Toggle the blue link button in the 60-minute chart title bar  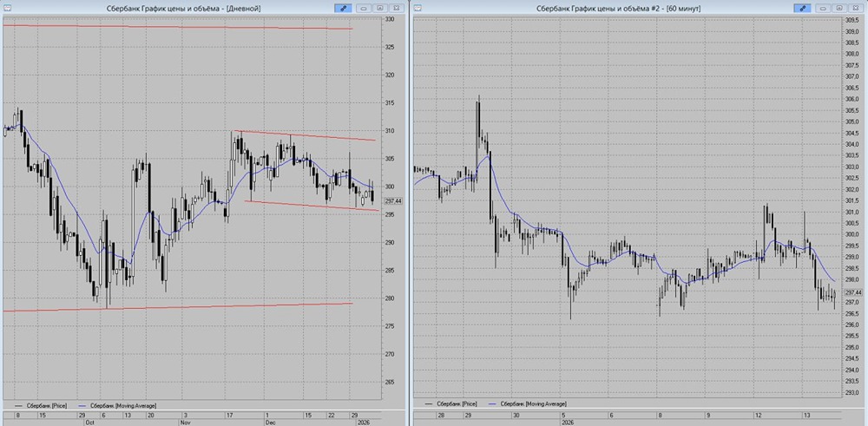pos(802,9)
